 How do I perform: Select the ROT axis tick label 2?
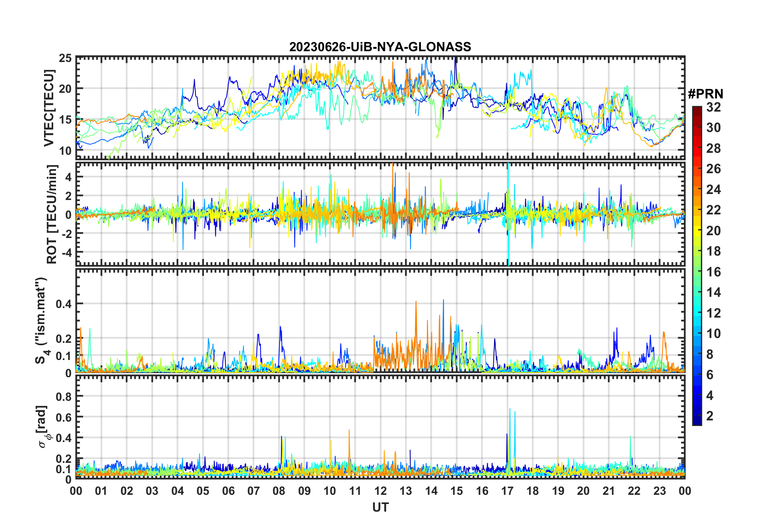tap(68, 196)
